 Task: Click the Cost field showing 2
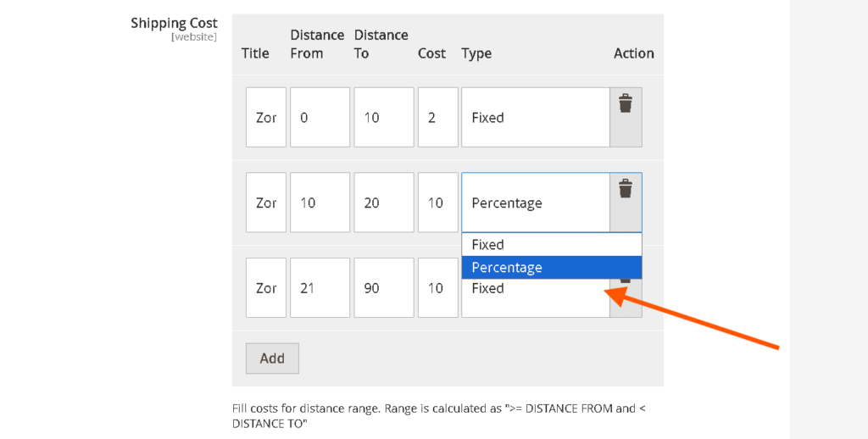click(x=437, y=118)
